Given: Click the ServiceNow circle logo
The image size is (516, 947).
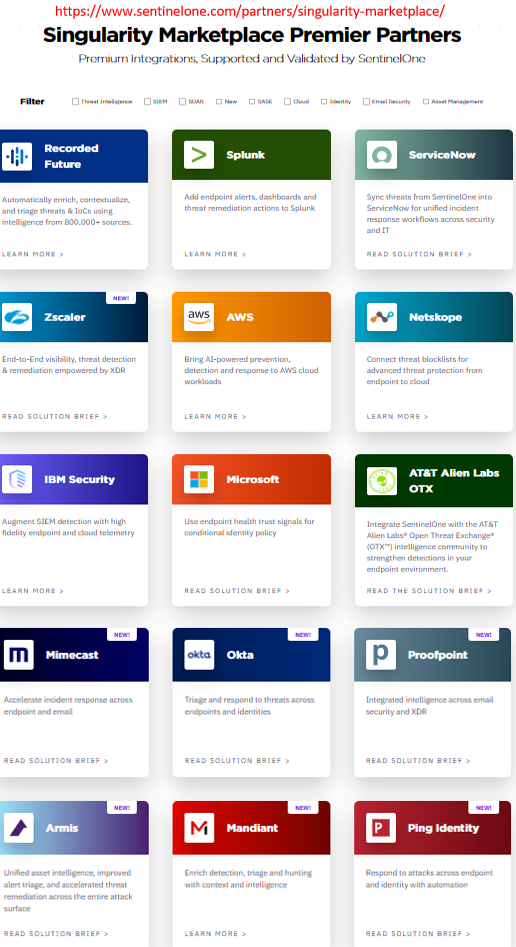Looking at the screenshot, I should point(382,155).
